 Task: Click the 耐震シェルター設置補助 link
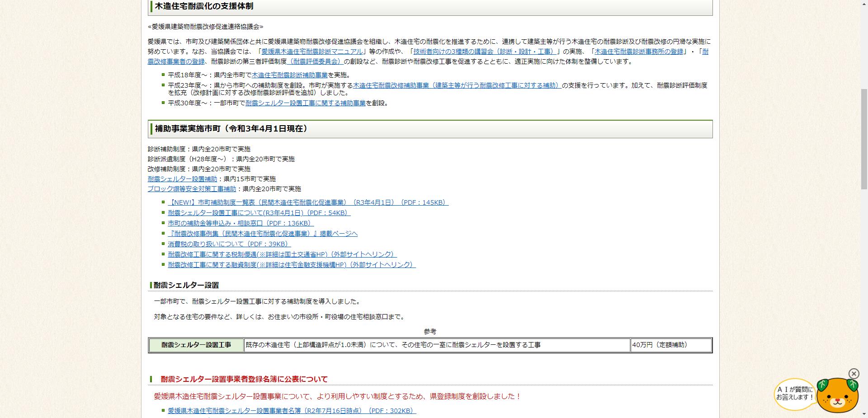(x=182, y=178)
